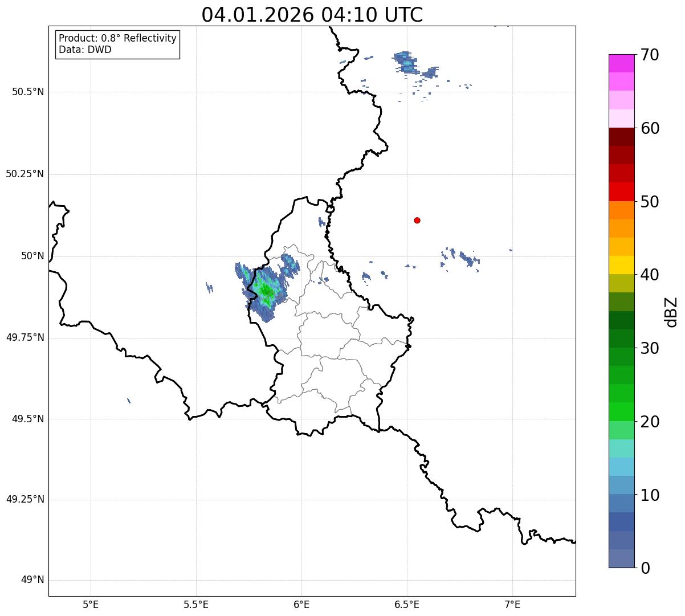Click the green high-reflectivity echo core
Screen dimensions: 685x616
[265, 291]
